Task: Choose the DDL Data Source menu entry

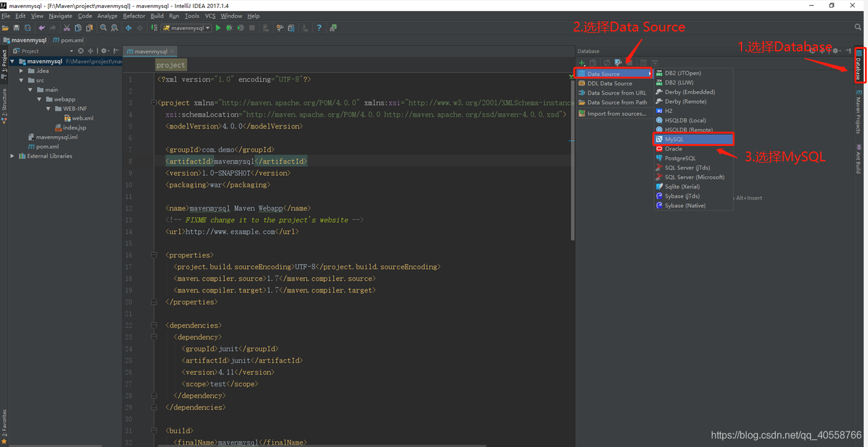Action: click(613, 83)
